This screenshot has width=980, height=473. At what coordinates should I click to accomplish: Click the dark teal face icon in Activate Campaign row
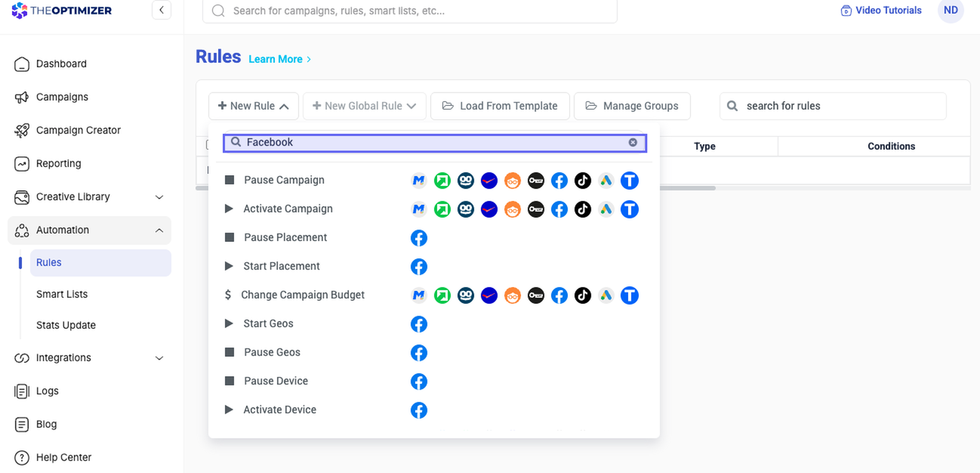tap(466, 209)
